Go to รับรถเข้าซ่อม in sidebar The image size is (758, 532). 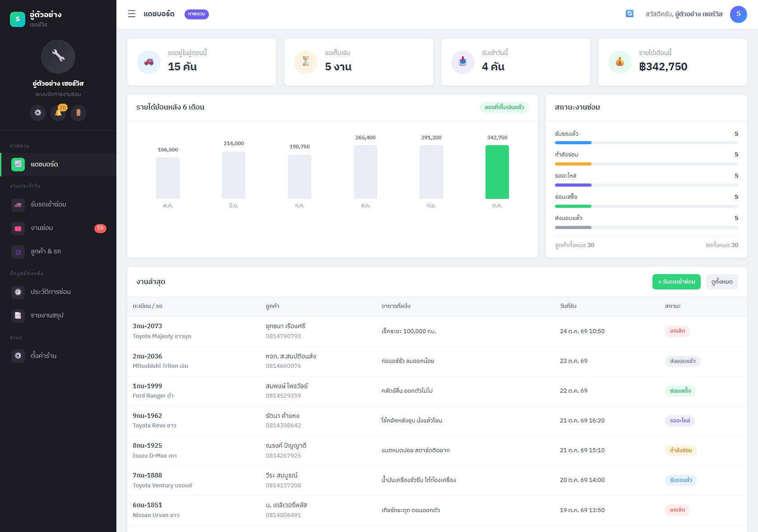coord(58,205)
